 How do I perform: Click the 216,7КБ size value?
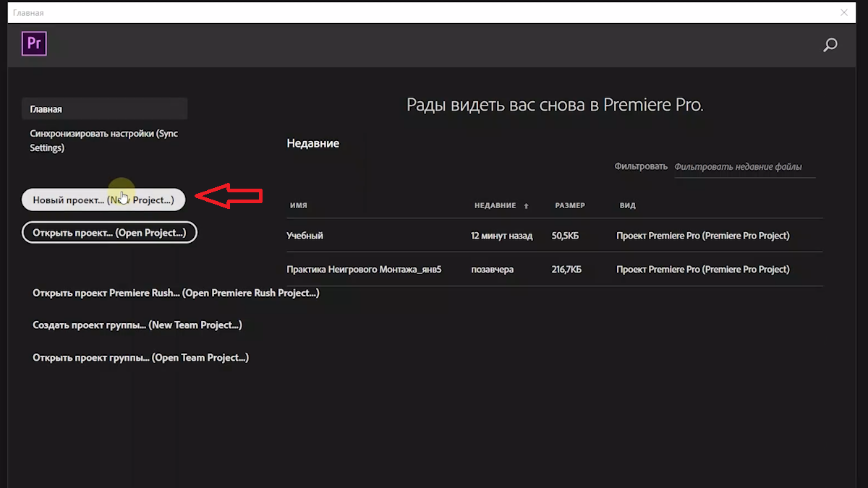coord(566,269)
